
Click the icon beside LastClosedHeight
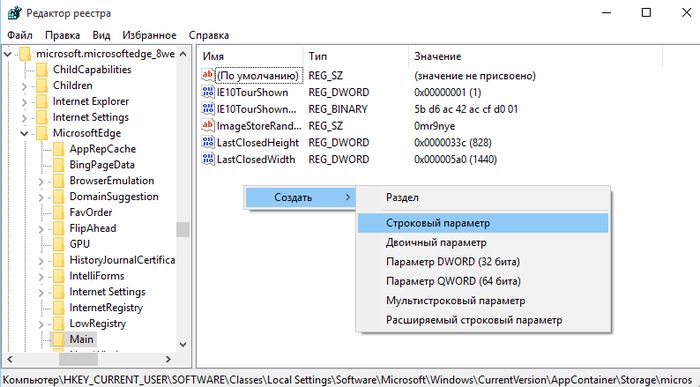(208, 142)
